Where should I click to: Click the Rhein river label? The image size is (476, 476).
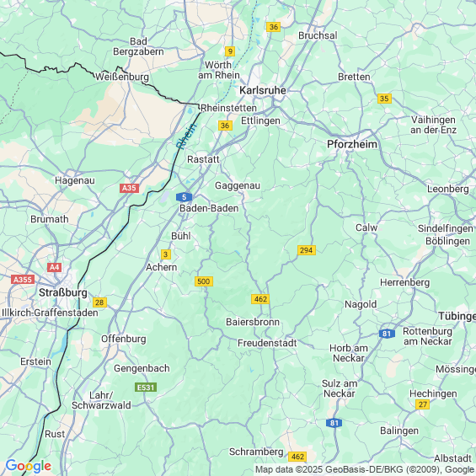click(186, 136)
